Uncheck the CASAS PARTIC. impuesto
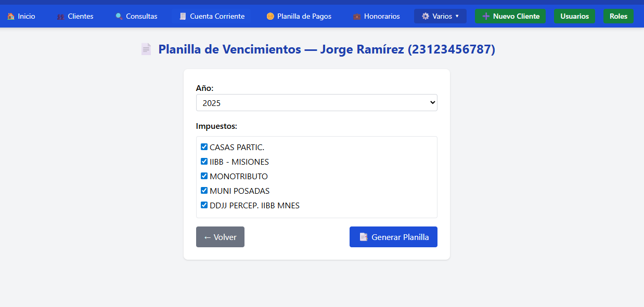 coord(204,146)
